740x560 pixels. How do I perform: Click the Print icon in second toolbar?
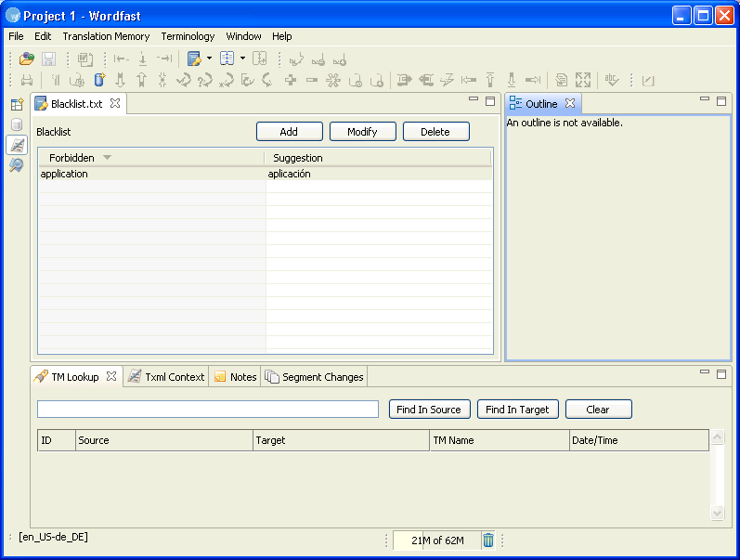pyautogui.click(x=27, y=80)
